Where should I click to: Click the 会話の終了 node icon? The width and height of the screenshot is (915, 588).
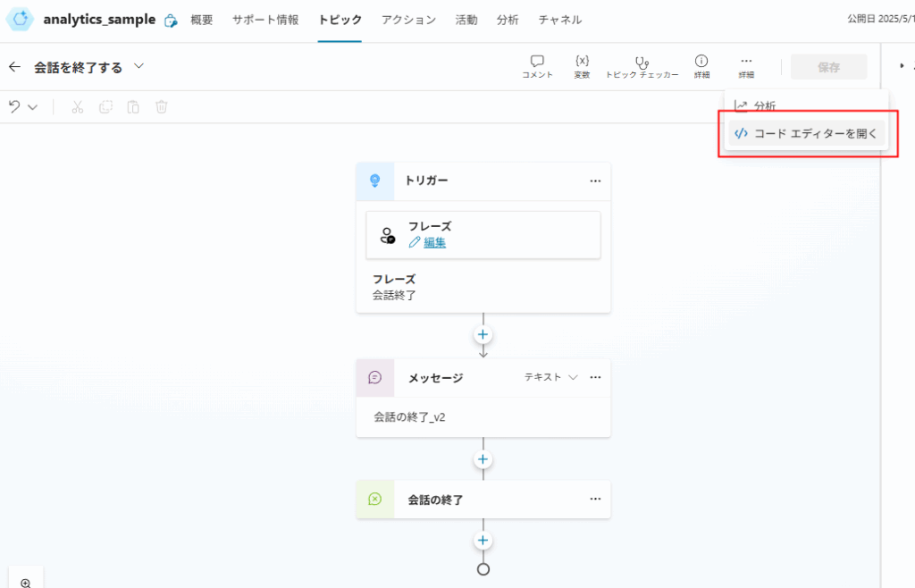[x=375, y=500]
